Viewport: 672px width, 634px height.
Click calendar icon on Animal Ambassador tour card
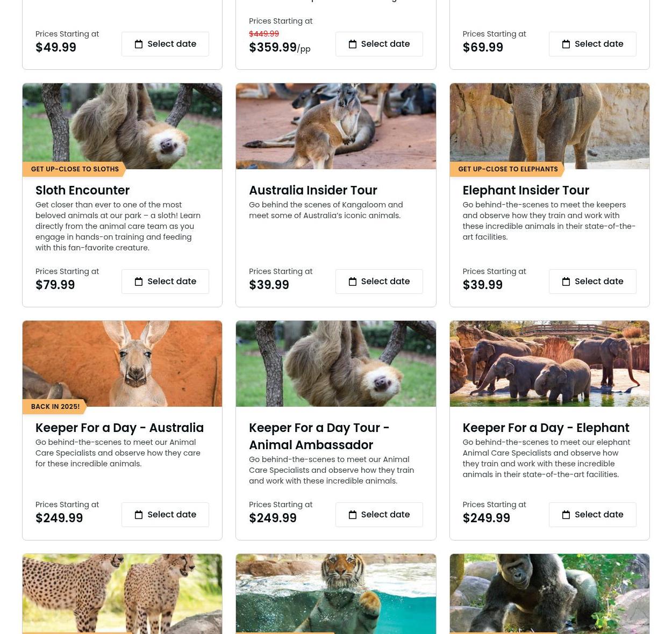point(353,515)
